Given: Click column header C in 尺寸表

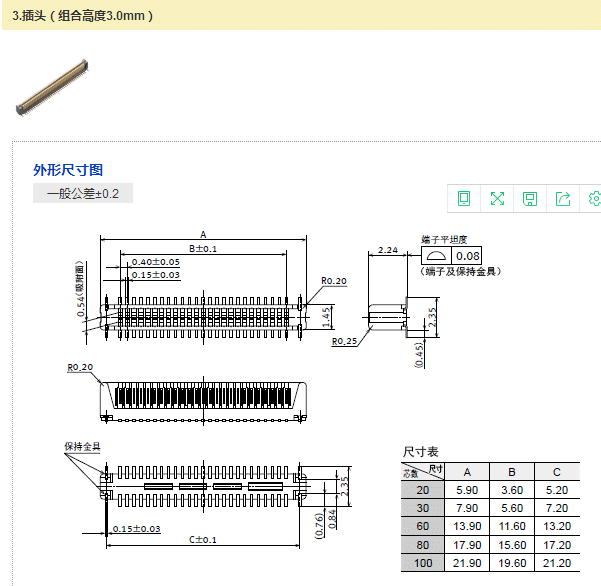Looking at the screenshot, I should pyautogui.click(x=557, y=471).
